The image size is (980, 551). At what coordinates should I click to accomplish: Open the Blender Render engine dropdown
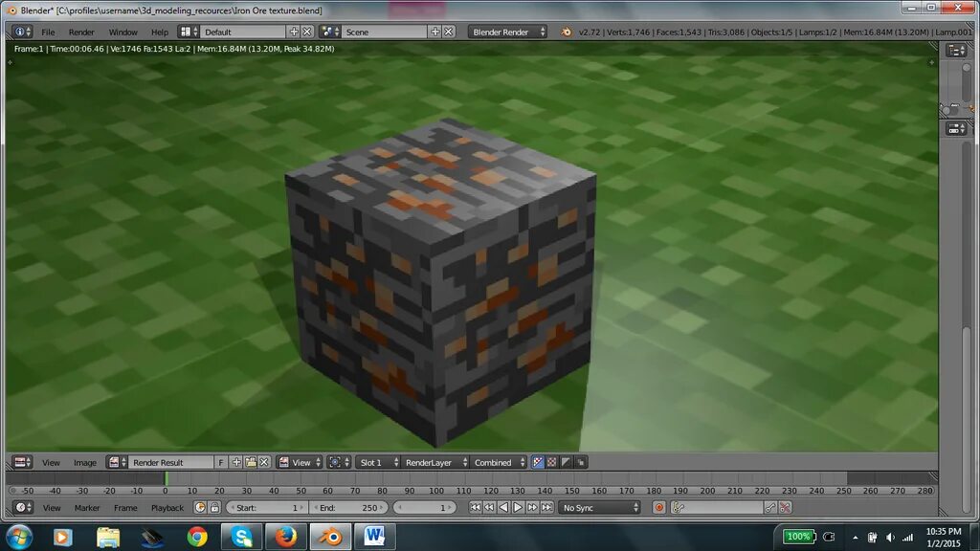pyautogui.click(x=507, y=32)
